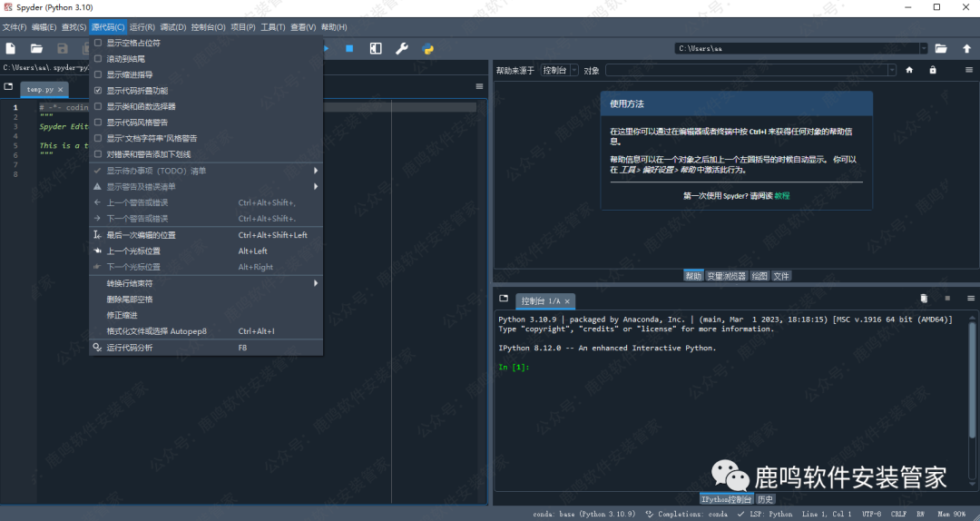Viewport: 980px width, 521px height.
Task: Open the 帮助来源于 控制台 dropdown
Action: (560, 70)
